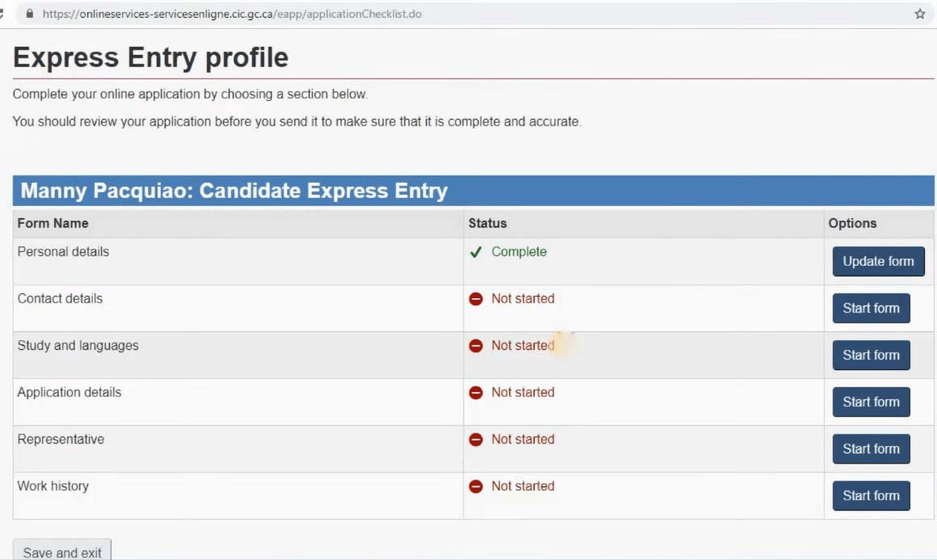
Task: Start the Application details form
Action: [871, 402]
